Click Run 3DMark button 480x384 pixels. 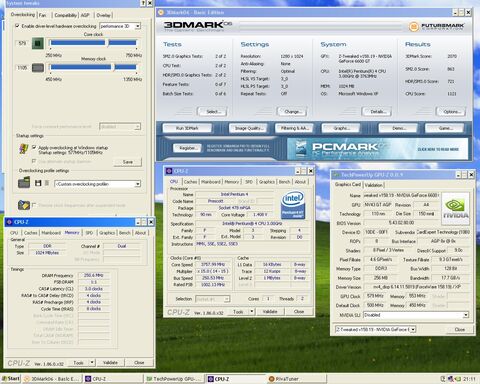coord(187,128)
